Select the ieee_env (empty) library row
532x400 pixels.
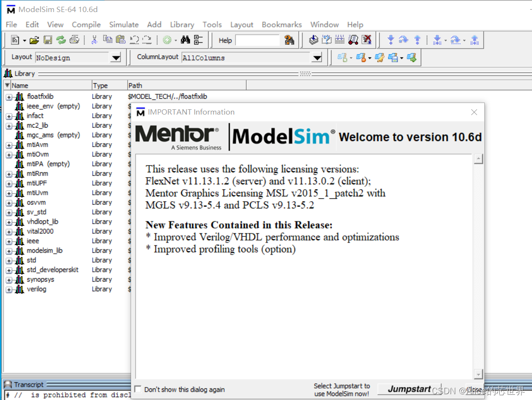click(53, 106)
